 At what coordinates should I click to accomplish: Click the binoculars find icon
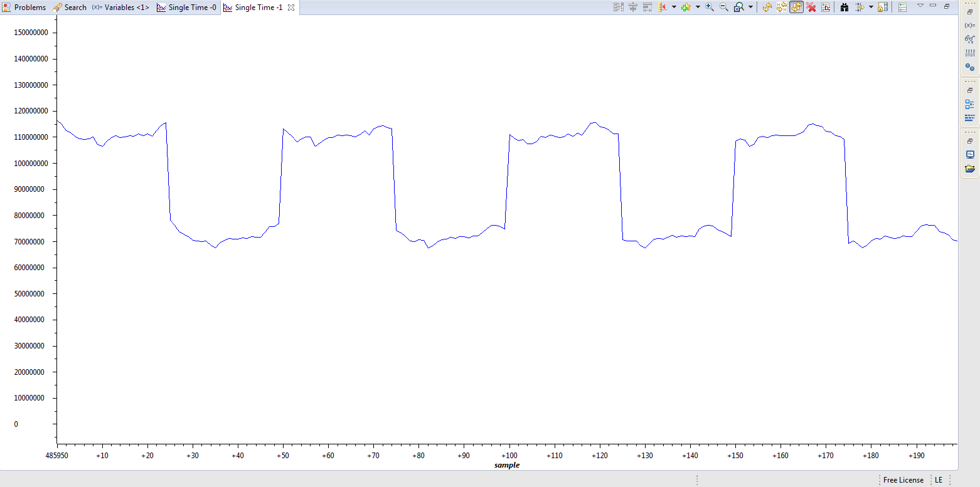(x=844, y=7)
